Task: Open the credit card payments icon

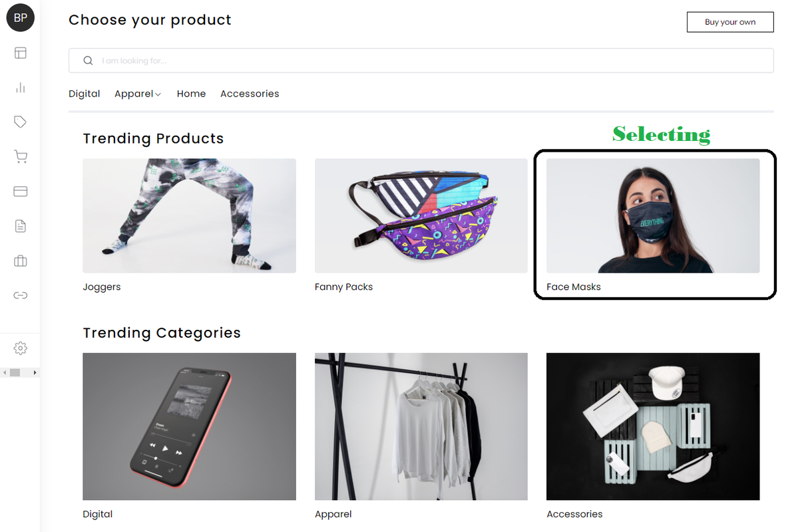Action: click(x=21, y=191)
